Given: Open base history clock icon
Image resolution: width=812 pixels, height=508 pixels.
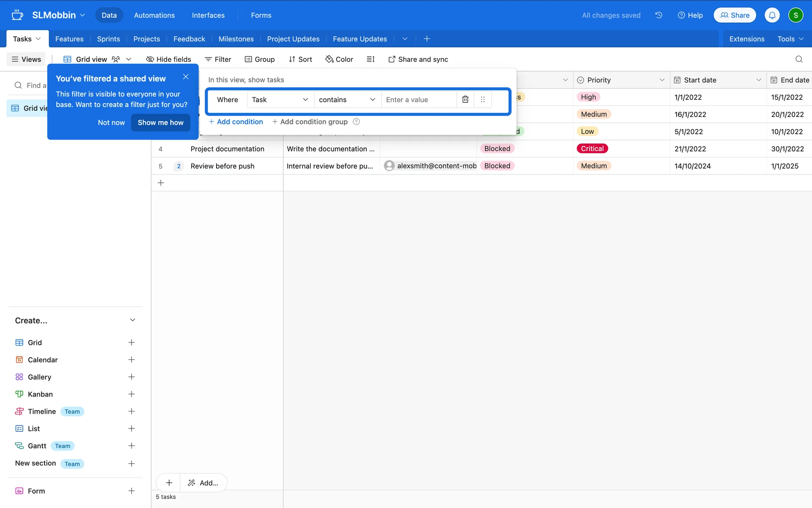Looking at the screenshot, I should 658,15.
